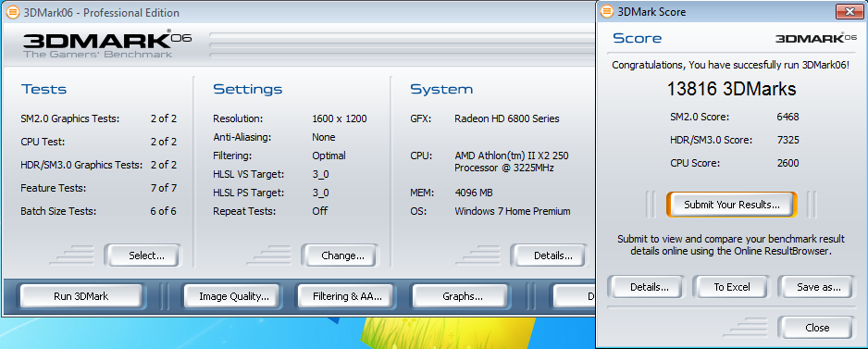This screenshot has height=349, width=868.
Task: Click 'Windows 7 Home Premium' text
Action: (x=513, y=211)
